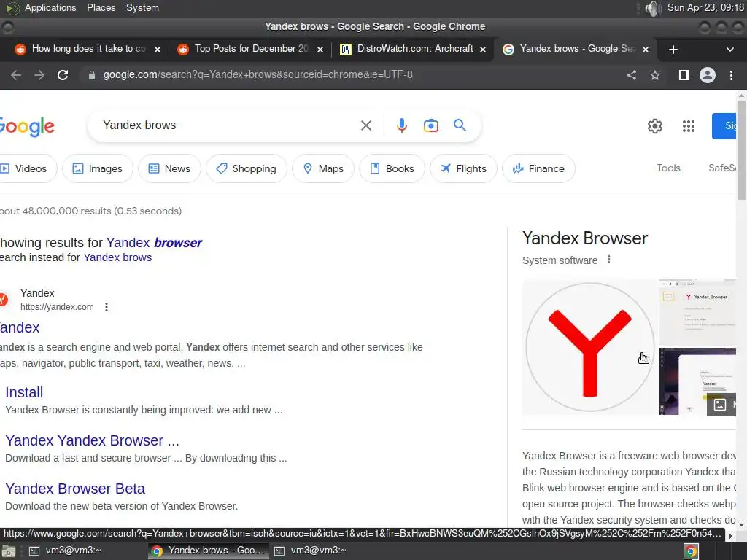Image resolution: width=747 pixels, height=560 pixels.
Task: Bookmark this page with star icon
Action: (x=656, y=75)
